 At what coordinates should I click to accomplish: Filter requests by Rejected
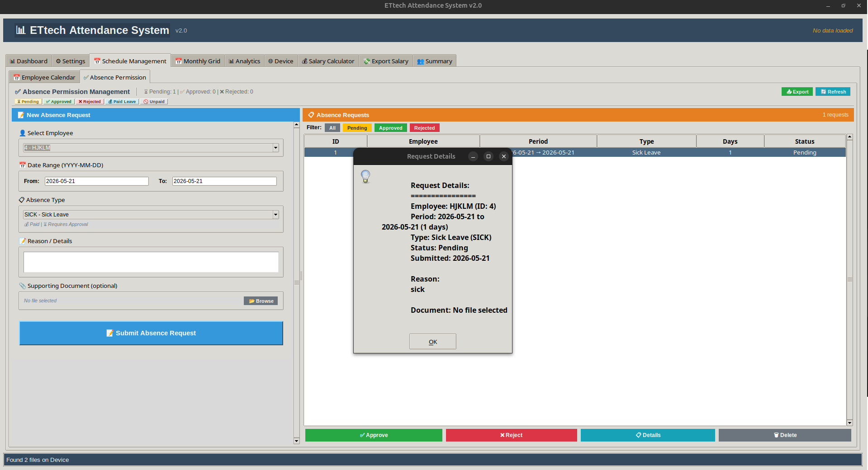click(425, 128)
